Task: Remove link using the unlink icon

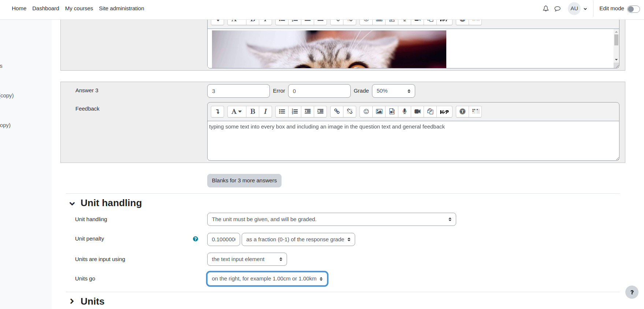Action: pyautogui.click(x=350, y=112)
